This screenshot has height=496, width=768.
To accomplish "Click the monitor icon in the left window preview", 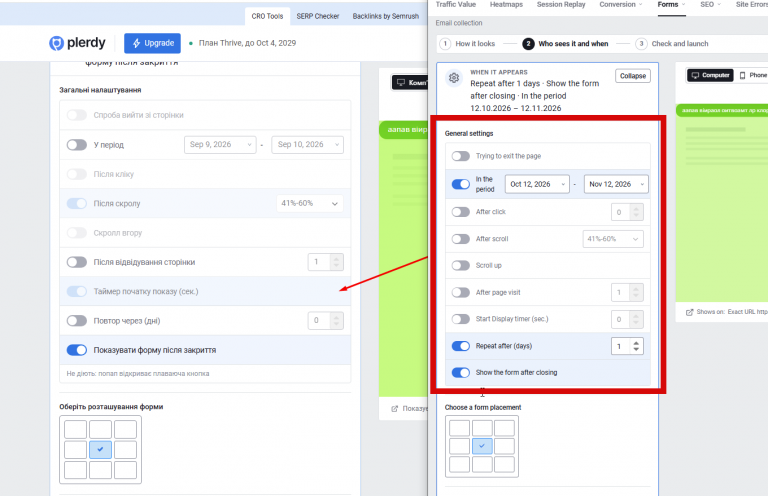I will (x=401, y=82).
